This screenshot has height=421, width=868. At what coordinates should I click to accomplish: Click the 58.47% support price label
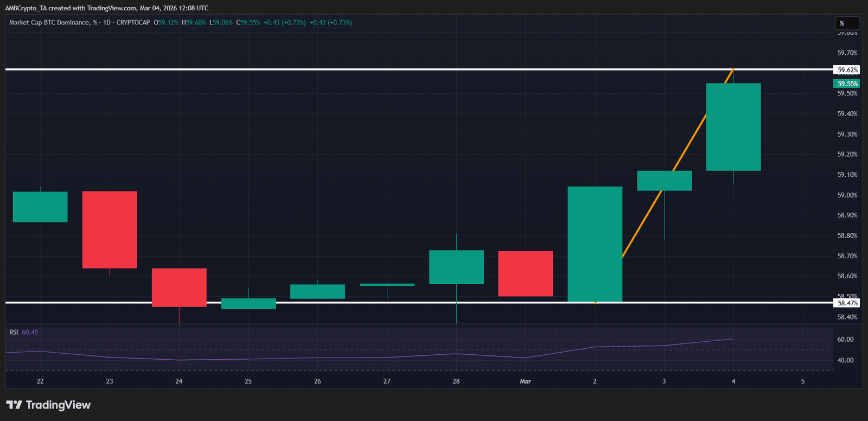coord(847,303)
